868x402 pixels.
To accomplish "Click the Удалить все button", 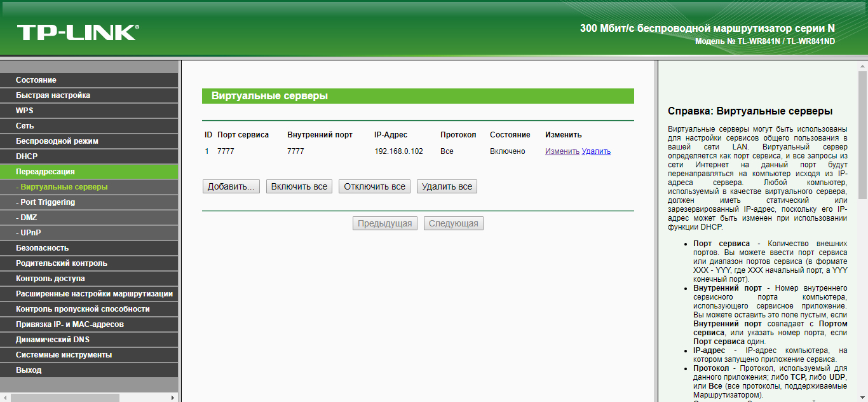I will (447, 186).
